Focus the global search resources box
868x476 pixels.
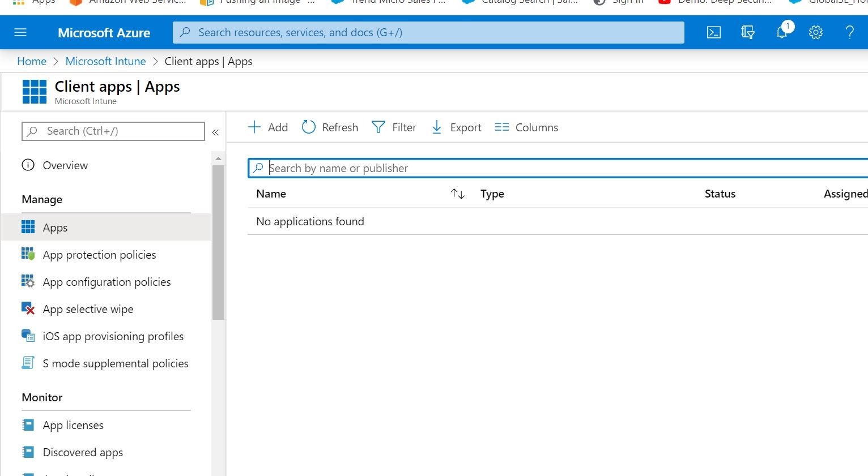(428, 32)
